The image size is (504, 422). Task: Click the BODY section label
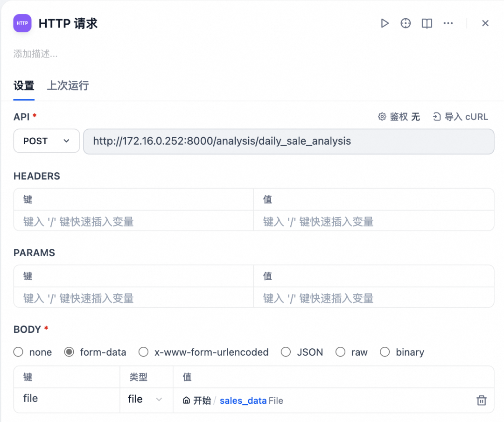pos(28,330)
